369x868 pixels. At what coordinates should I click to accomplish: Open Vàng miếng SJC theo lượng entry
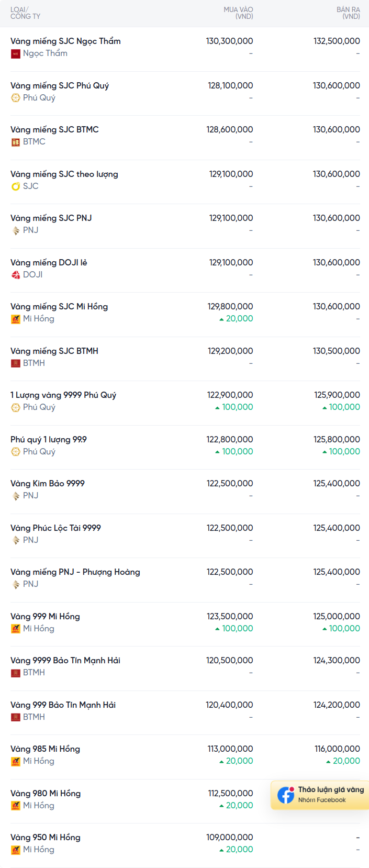[x=64, y=174]
